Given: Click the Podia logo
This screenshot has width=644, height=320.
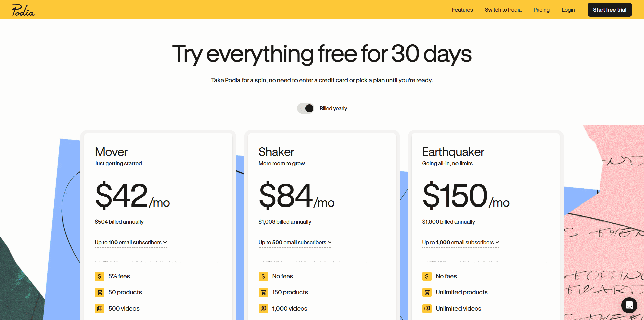Looking at the screenshot, I should [x=23, y=10].
